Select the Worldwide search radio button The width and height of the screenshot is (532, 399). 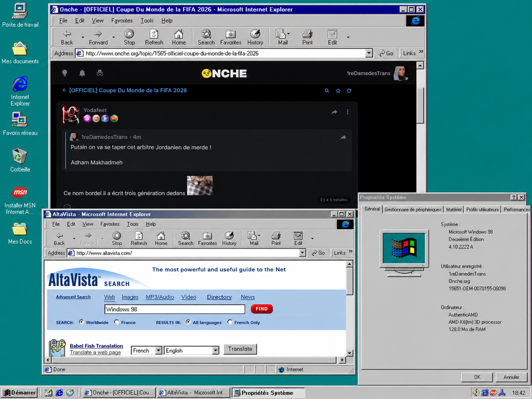coord(82,322)
